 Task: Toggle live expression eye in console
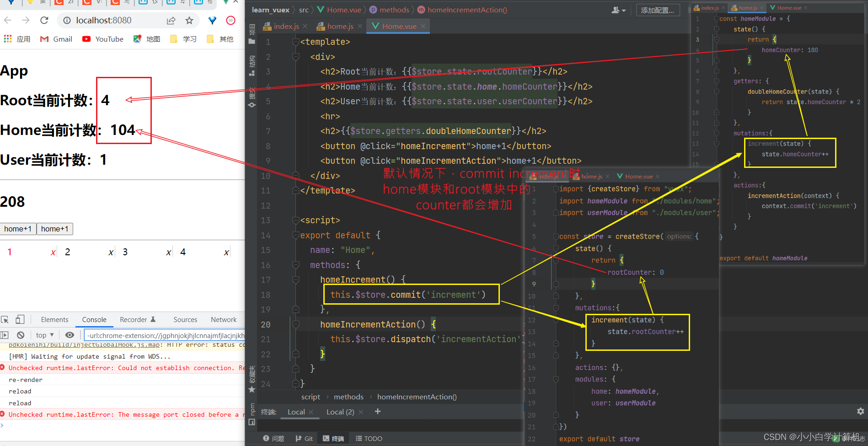pyautogui.click(x=70, y=335)
